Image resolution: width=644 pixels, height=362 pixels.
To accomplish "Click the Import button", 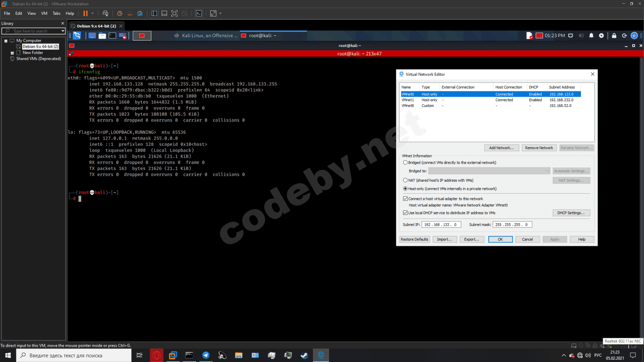I will [x=444, y=239].
